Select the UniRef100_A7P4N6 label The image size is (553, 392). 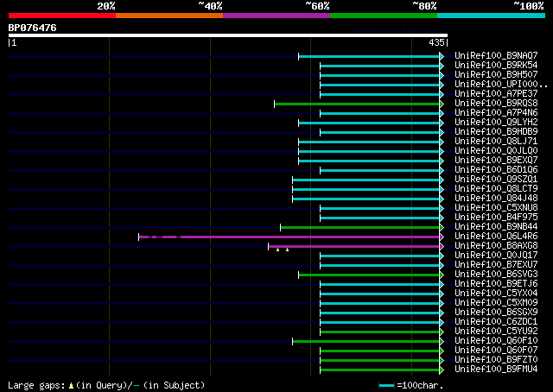pyautogui.click(x=496, y=112)
